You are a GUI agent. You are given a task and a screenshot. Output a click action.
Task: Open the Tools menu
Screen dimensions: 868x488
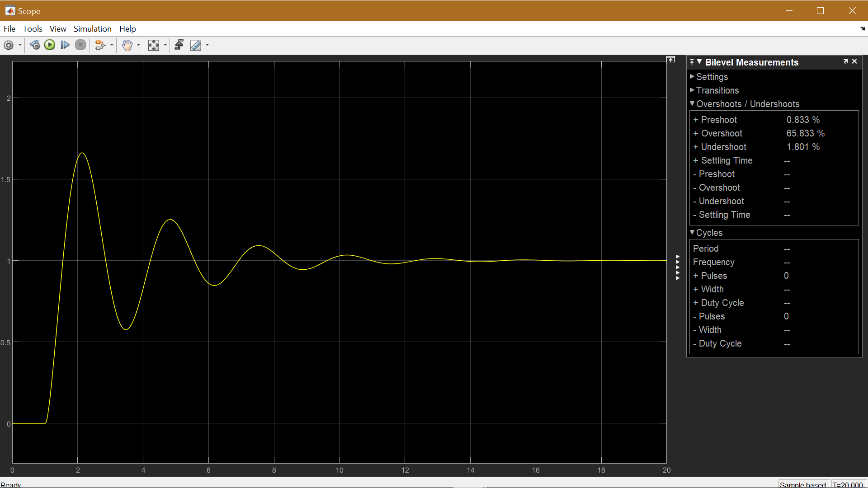pyautogui.click(x=33, y=28)
